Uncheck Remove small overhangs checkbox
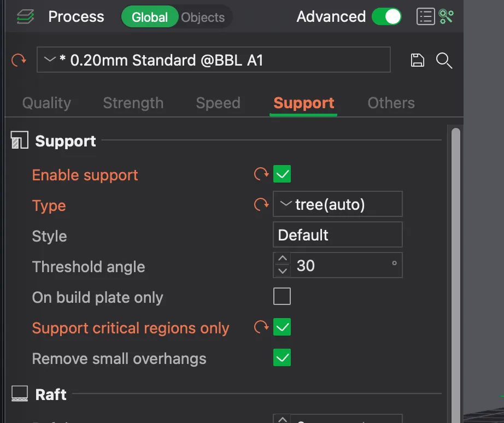Screen dimensions: 504x423 tap(282, 357)
